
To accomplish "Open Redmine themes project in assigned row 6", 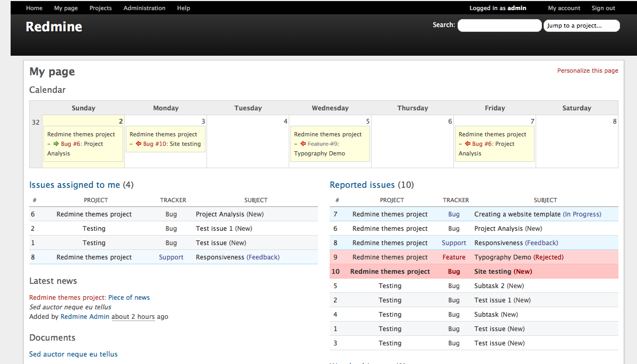I will 94,214.
